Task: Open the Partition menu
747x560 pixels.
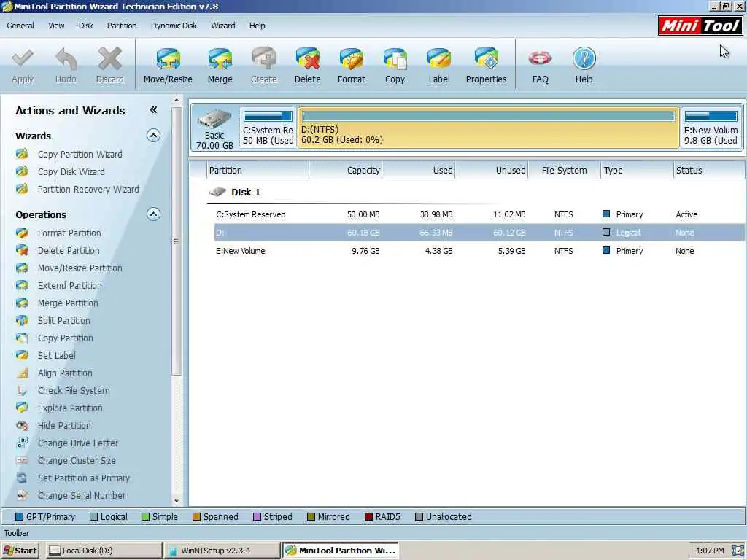Action: 122,26
